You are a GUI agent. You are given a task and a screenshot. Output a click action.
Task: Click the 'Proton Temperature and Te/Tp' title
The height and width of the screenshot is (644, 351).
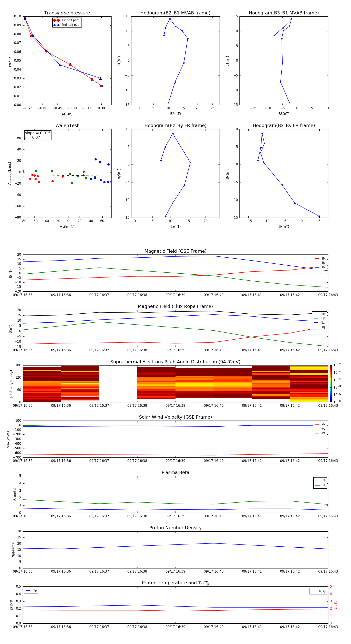(175, 583)
